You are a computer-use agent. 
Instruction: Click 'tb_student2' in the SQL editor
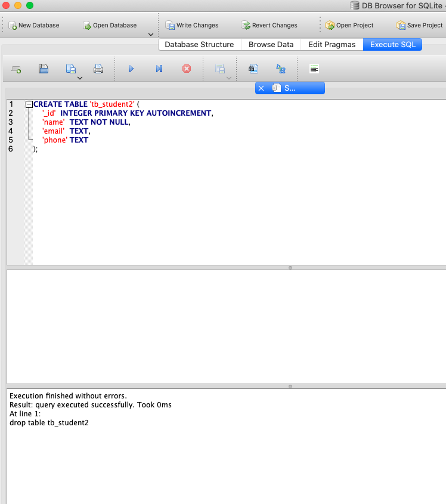point(112,104)
